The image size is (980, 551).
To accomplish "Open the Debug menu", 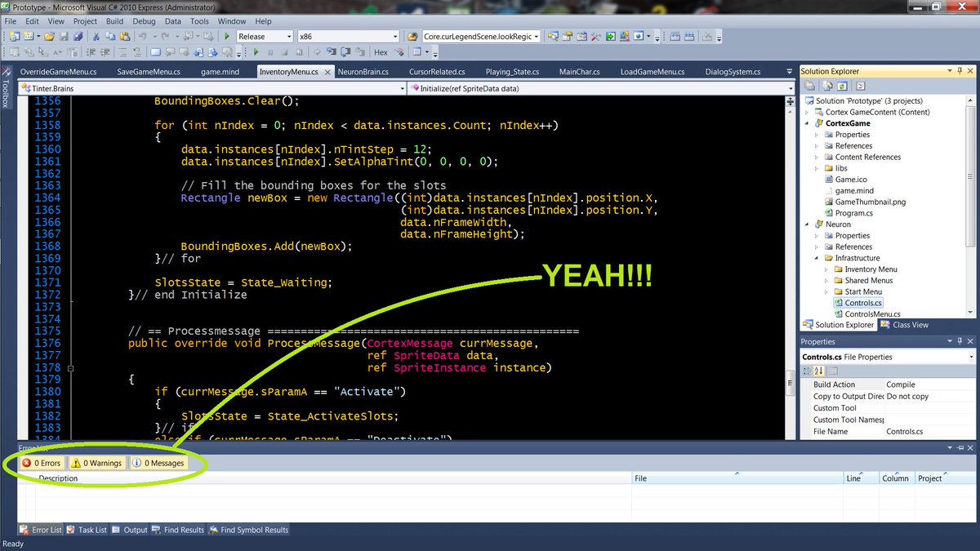I will pyautogui.click(x=144, y=21).
